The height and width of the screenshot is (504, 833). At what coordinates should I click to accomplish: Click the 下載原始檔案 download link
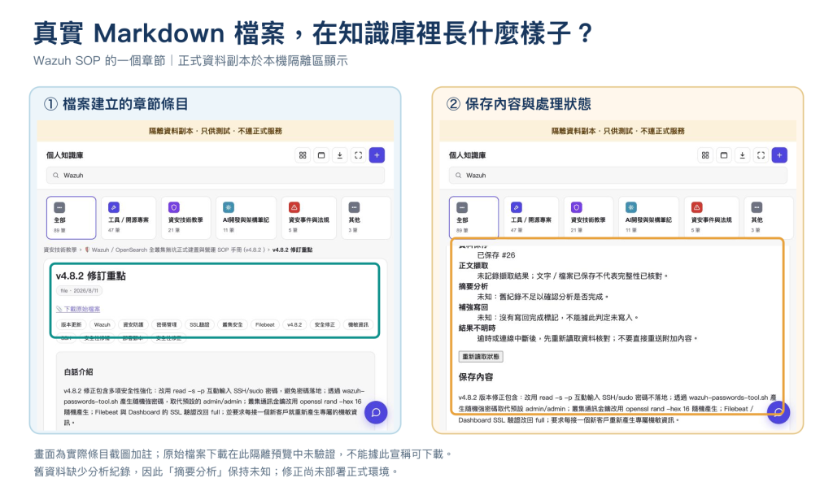pyautogui.click(x=78, y=309)
